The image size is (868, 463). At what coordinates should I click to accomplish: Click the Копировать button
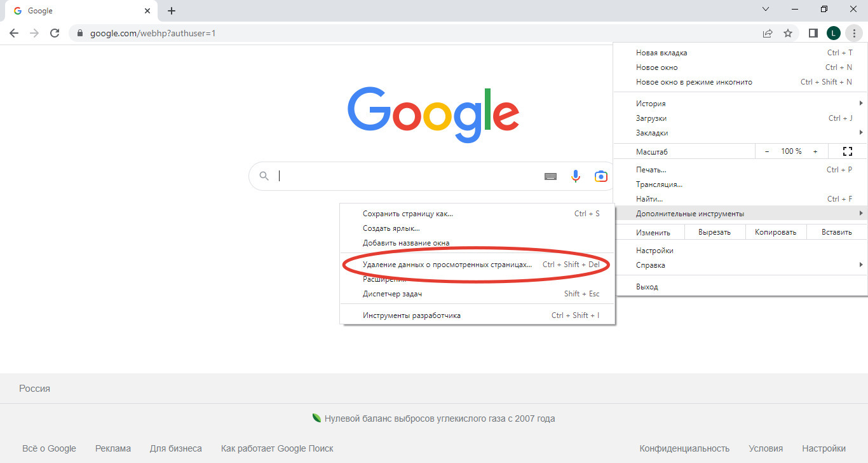775,232
